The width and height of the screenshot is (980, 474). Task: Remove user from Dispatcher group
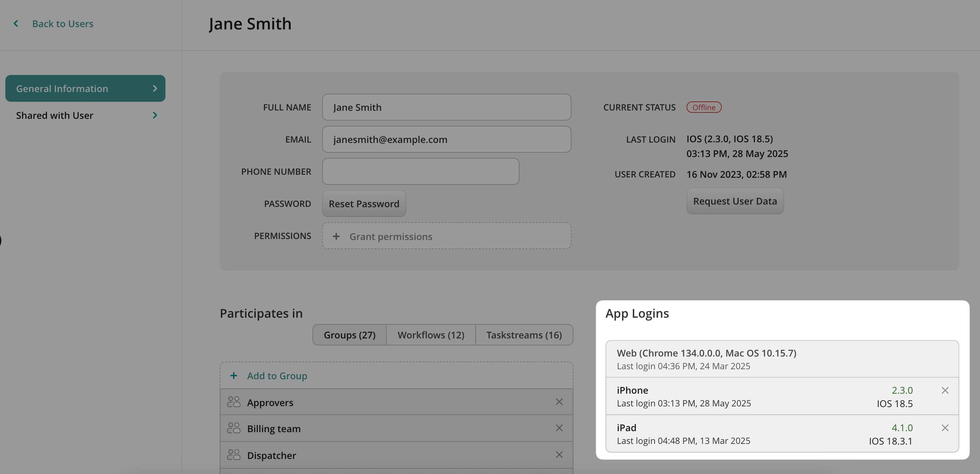tap(559, 455)
